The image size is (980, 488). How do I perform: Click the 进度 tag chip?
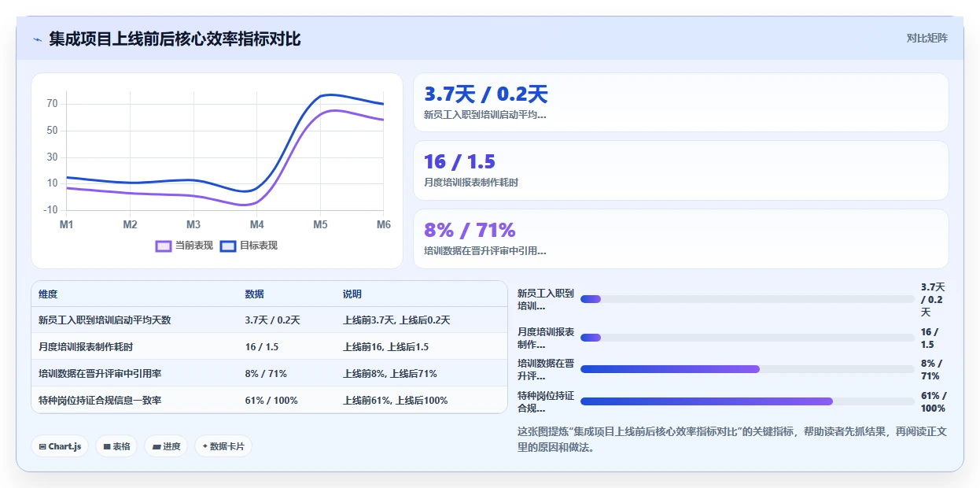pyautogui.click(x=166, y=446)
